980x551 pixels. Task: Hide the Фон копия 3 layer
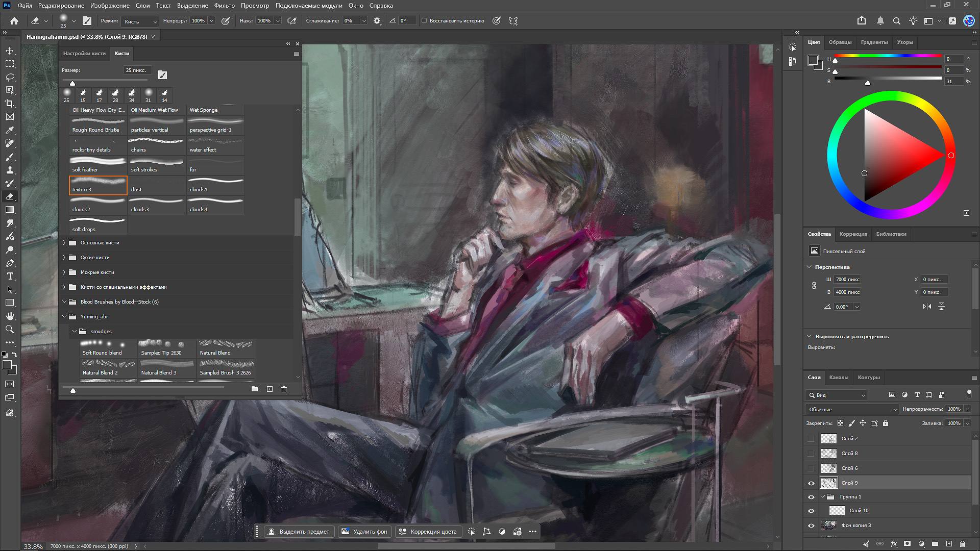pos(811,525)
